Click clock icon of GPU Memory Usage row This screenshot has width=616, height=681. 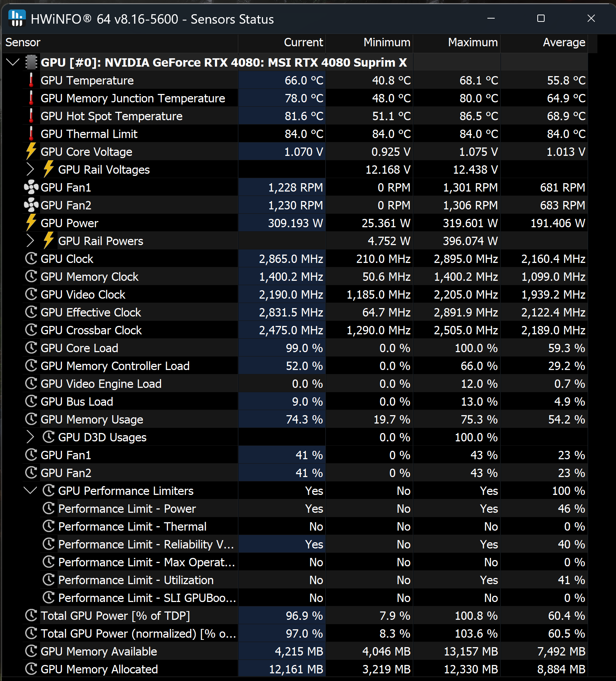pyautogui.click(x=31, y=419)
